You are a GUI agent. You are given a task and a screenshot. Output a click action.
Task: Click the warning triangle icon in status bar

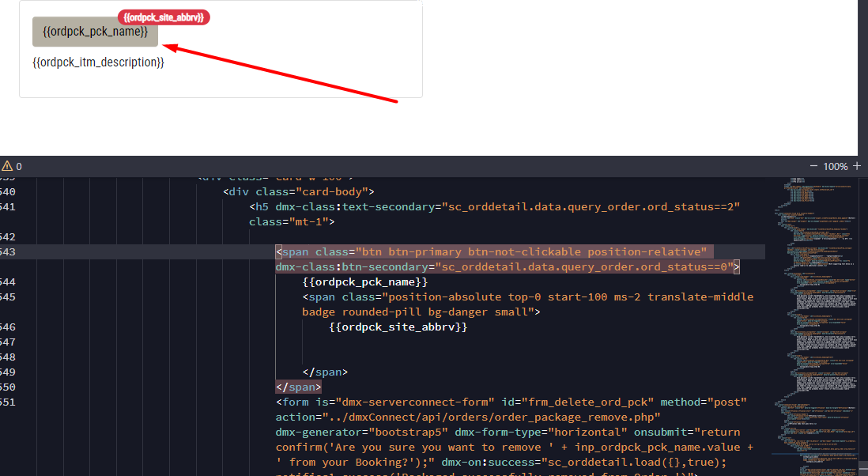tap(7, 166)
